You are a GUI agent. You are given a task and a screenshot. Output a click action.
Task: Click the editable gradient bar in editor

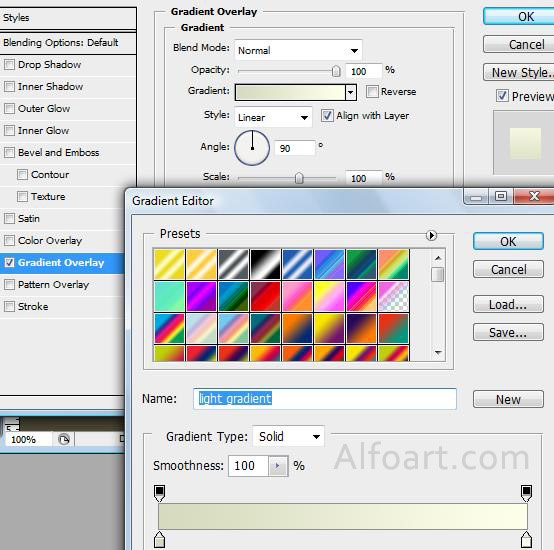343,516
